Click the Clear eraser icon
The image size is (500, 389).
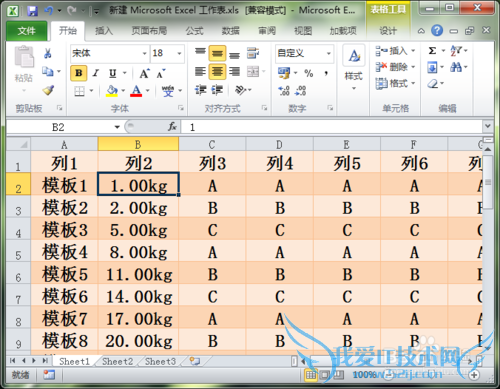(x=433, y=83)
